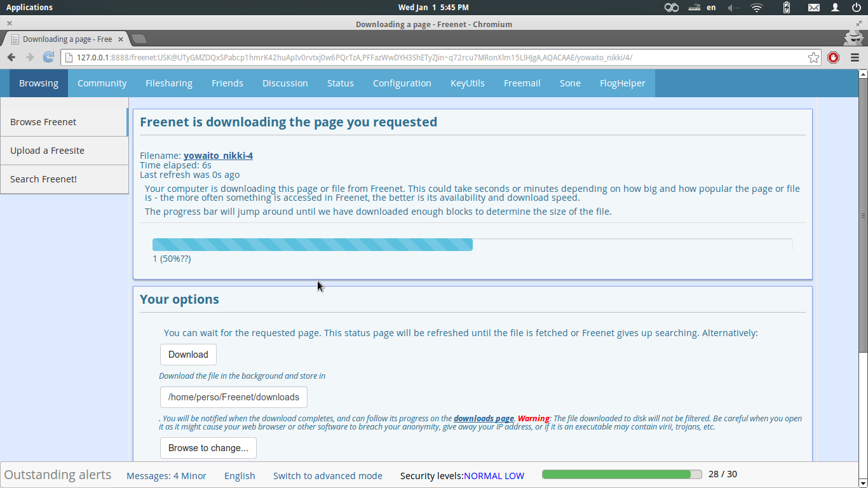The image size is (868, 488).
Task: Change the language via English link
Action: point(240,476)
